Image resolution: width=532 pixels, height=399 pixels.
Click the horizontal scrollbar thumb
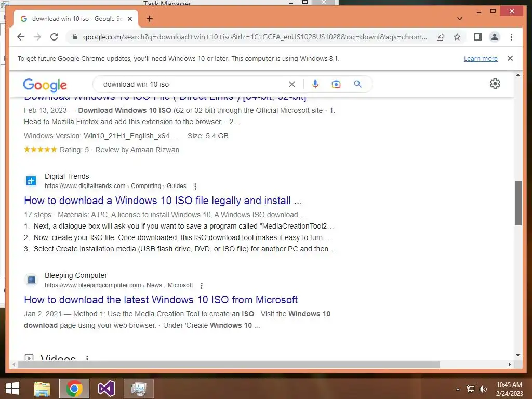pyautogui.click(x=229, y=364)
